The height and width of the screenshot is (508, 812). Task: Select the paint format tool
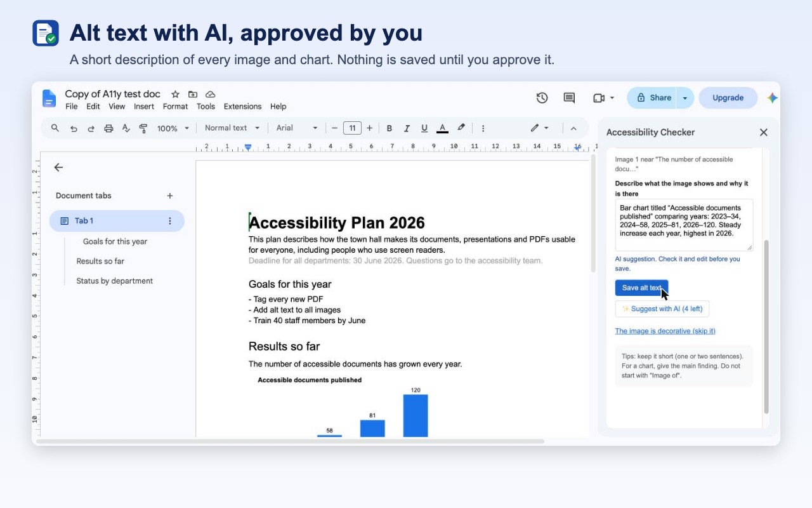click(x=143, y=128)
